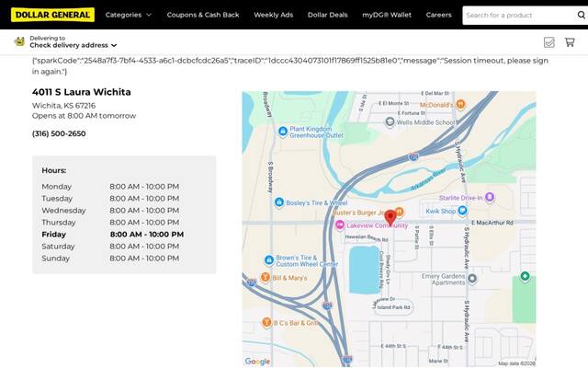Open Coupons & Cash Back page
Image resolution: width=588 pixels, height=368 pixels.
click(203, 15)
